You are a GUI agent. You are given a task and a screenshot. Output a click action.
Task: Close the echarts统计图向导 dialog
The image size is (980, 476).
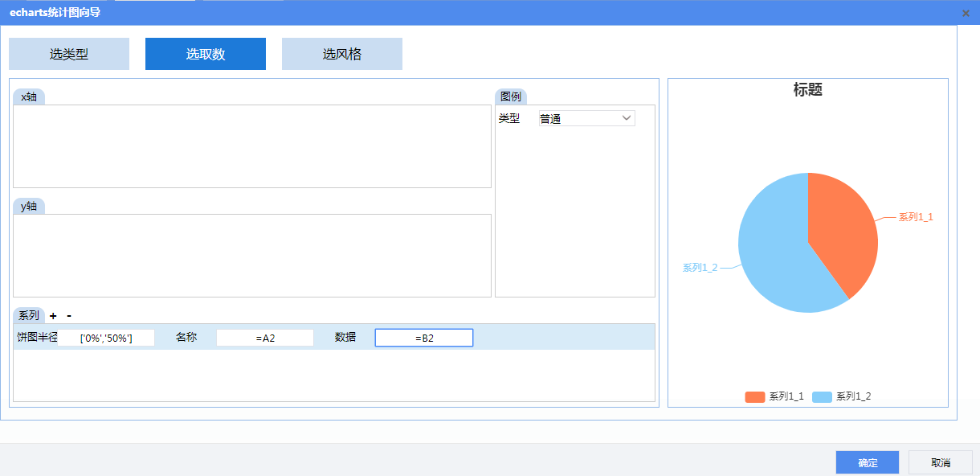(965, 13)
